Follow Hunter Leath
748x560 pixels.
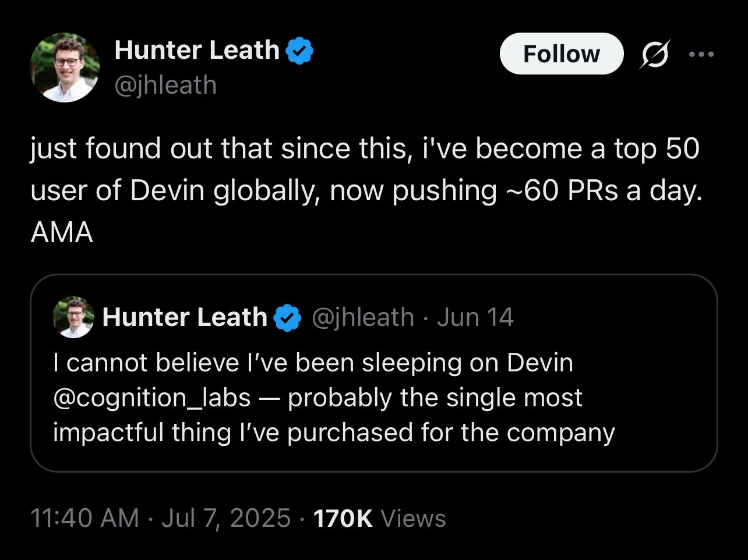561,54
